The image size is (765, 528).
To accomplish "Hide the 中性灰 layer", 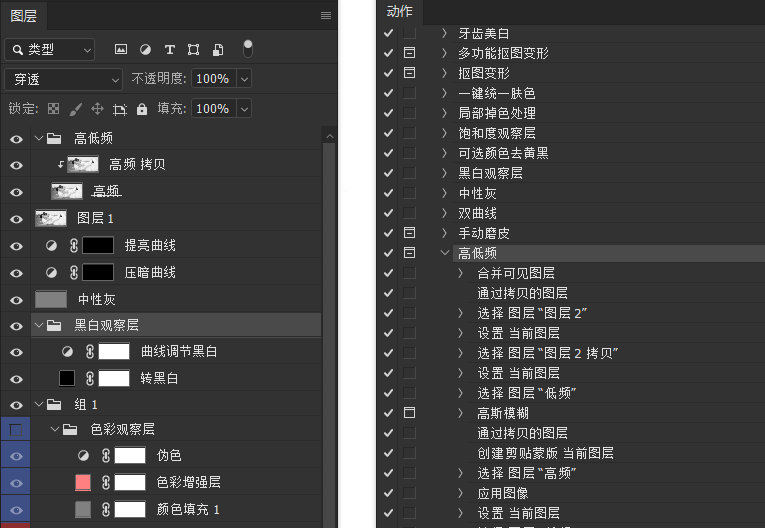I will [16, 299].
